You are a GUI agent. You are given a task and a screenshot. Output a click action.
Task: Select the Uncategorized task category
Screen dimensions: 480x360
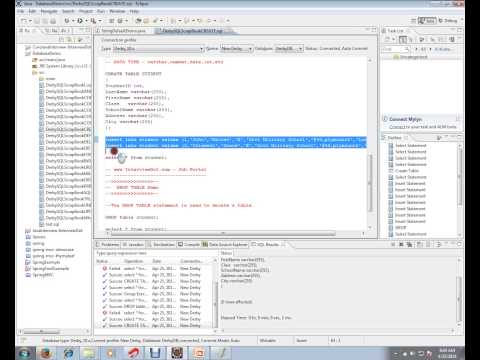click(x=411, y=57)
